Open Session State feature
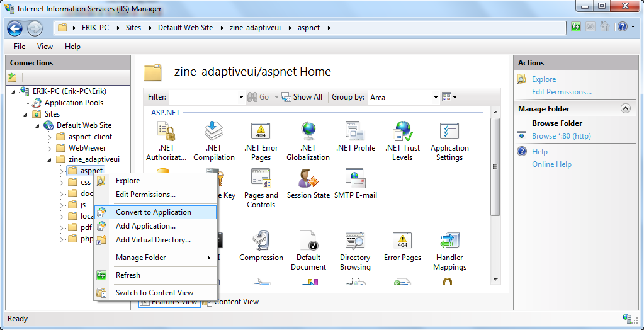The height and width of the screenshot is (330, 644). tap(308, 183)
